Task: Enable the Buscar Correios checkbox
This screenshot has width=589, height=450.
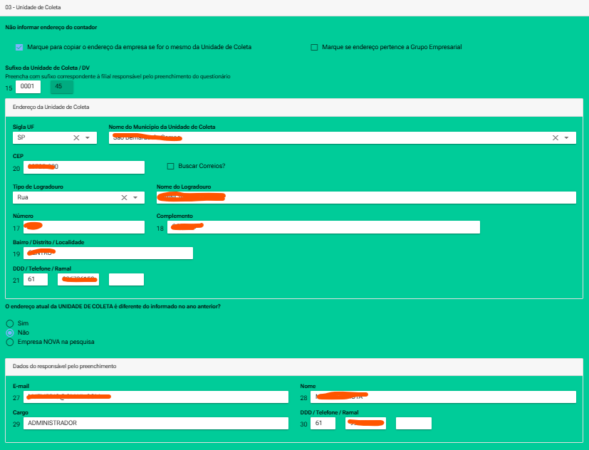Action: [x=171, y=166]
